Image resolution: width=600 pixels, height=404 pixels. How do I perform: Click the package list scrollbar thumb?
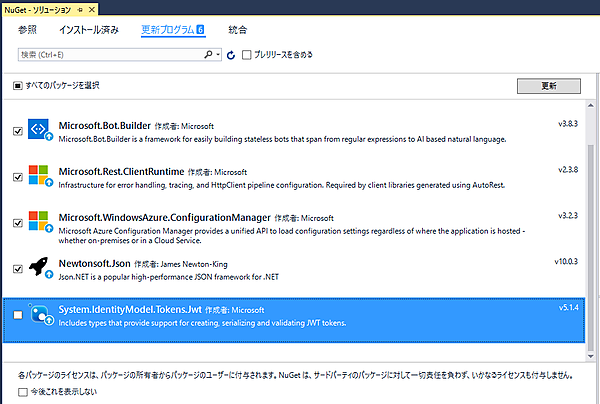590,247
